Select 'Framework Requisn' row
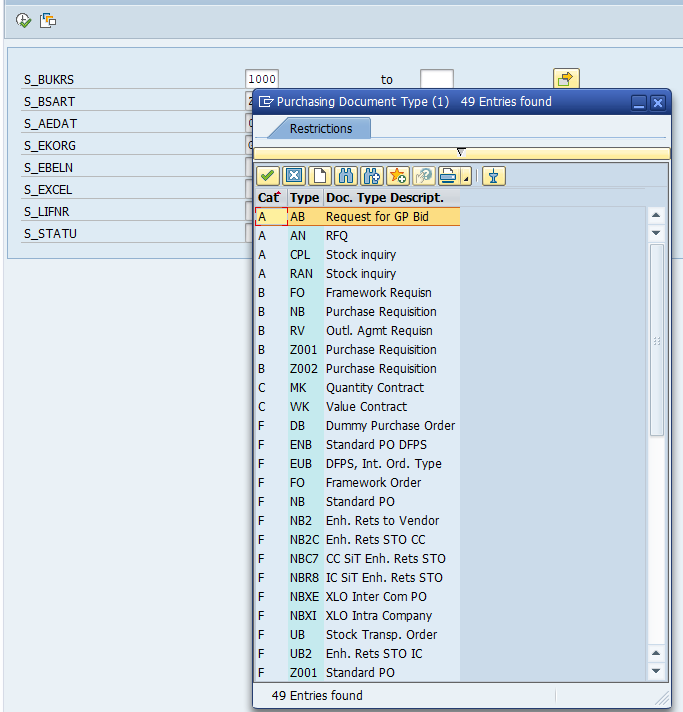 coord(358,293)
